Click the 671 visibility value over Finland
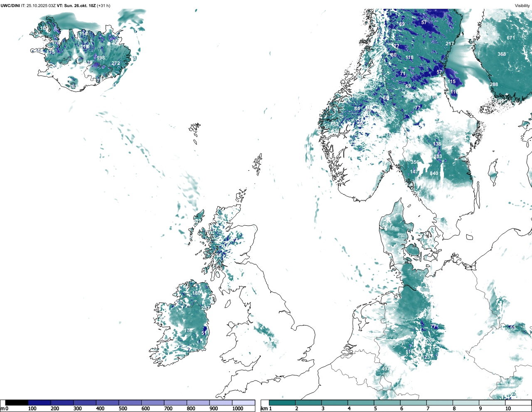The width and height of the screenshot is (532, 412). pyautogui.click(x=511, y=38)
